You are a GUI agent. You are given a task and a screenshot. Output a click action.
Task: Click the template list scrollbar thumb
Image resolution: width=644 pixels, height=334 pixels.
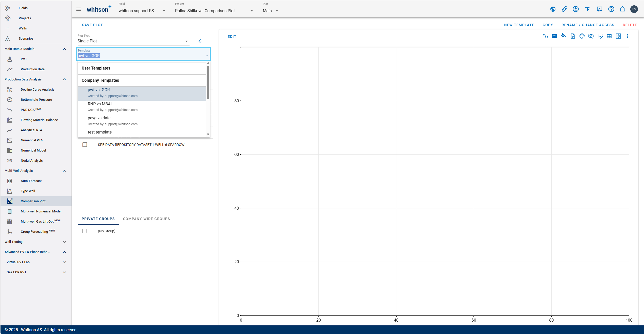208,82
